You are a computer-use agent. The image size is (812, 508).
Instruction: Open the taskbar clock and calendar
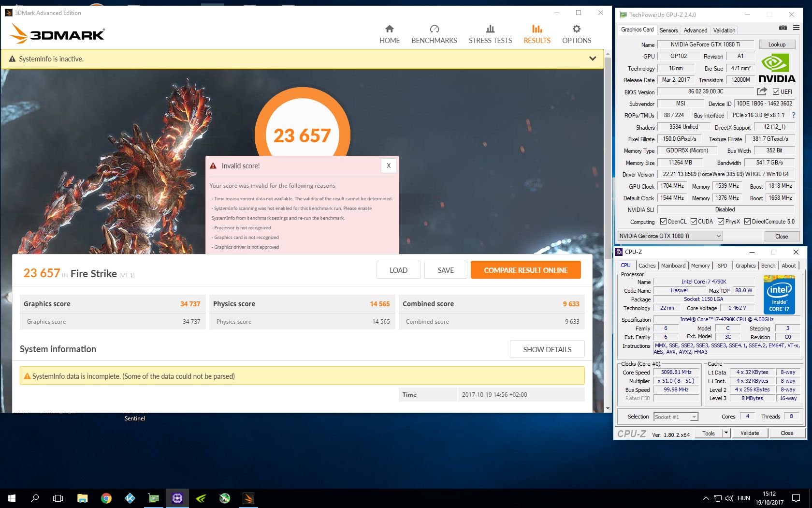(x=769, y=498)
